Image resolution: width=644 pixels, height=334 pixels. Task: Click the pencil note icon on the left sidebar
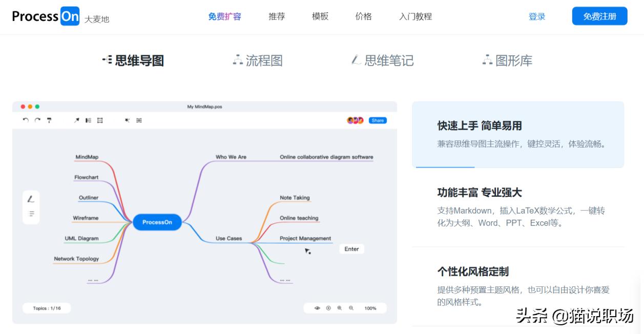tap(31, 200)
